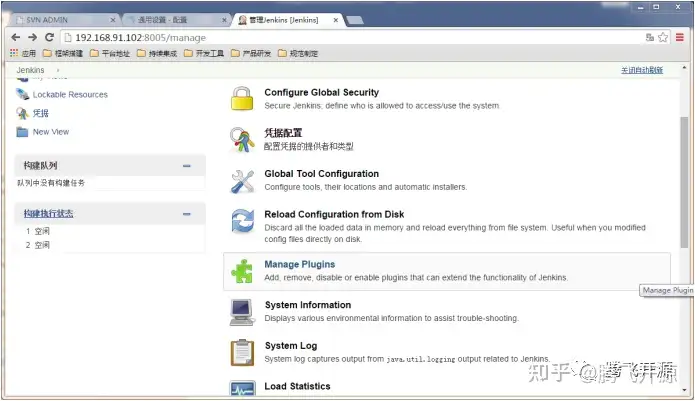Open the Chrome hamburger menu
Viewport: 695px width, 401px height.
(679, 37)
